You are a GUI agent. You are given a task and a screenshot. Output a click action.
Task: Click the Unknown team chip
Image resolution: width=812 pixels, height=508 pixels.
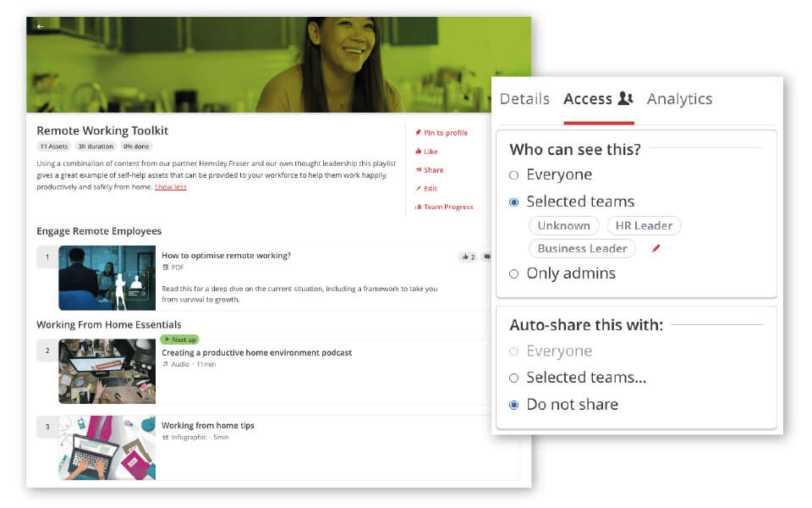[x=563, y=225]
